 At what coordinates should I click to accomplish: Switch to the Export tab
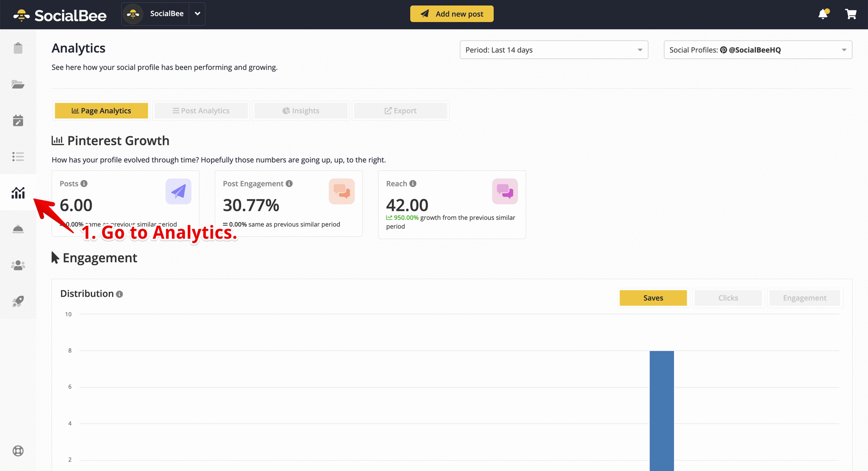coord(401,111)
